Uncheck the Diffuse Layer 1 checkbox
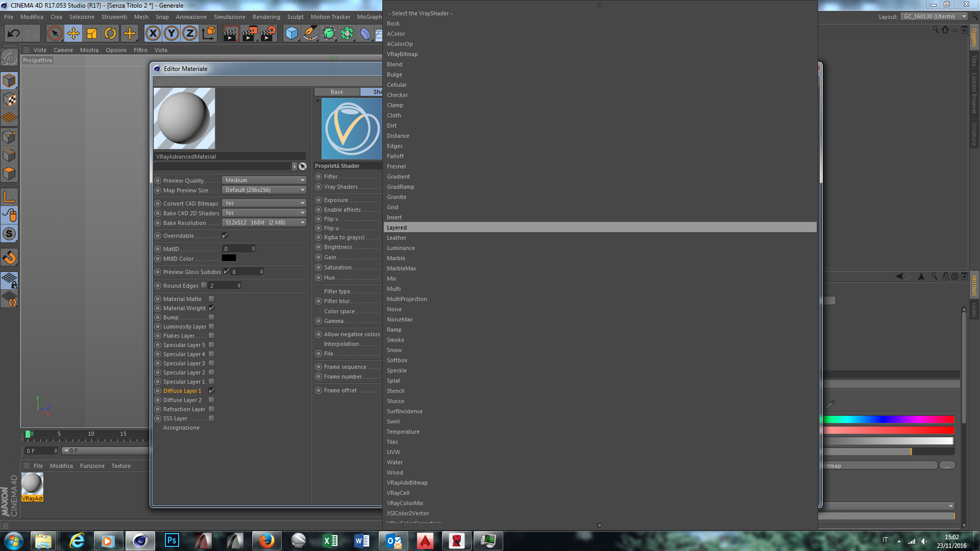980x551 pixels. pyautogui.click(x=211, y=391)
